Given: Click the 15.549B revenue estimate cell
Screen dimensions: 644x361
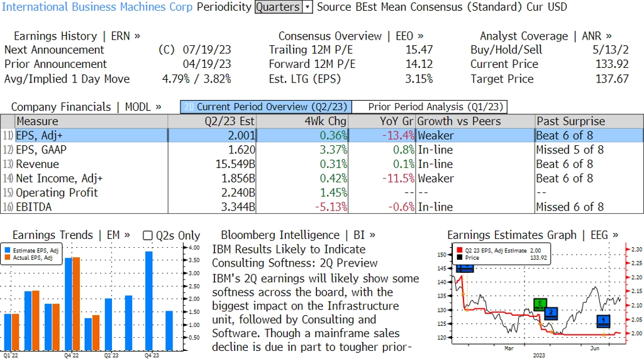Looking at the screenshot, I should (x=212, y=164).
